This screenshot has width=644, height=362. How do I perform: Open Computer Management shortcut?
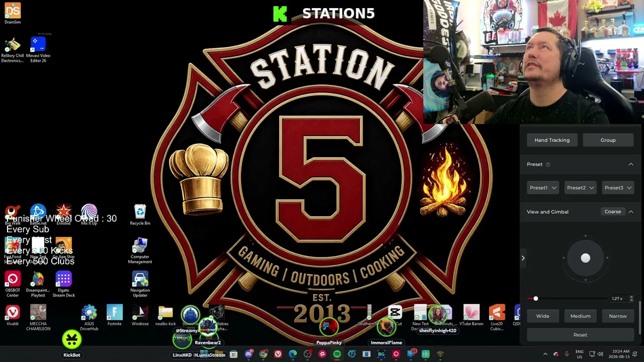coord(140,251)
